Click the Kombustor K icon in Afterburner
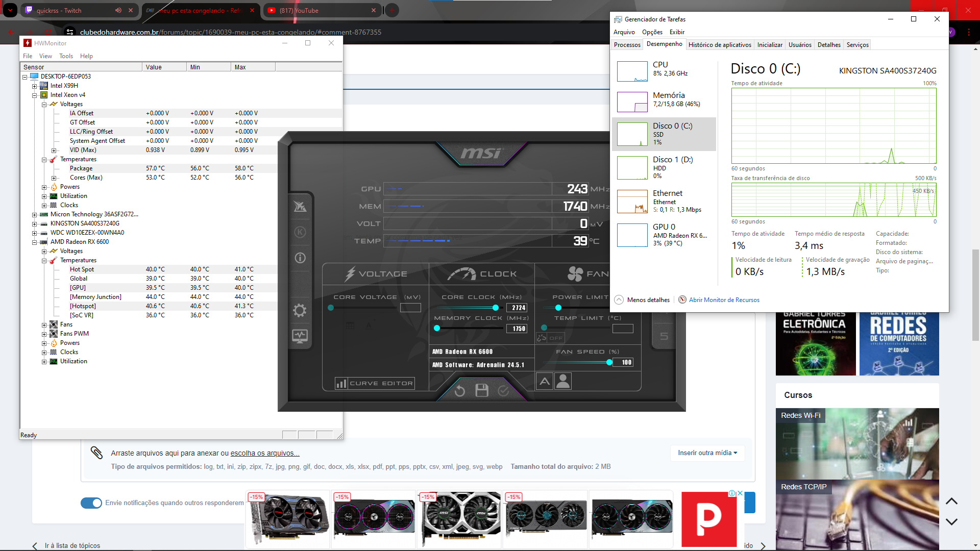The width and height of the screenshot is (980, 551). pyautogui.click(x=300, y=232)
